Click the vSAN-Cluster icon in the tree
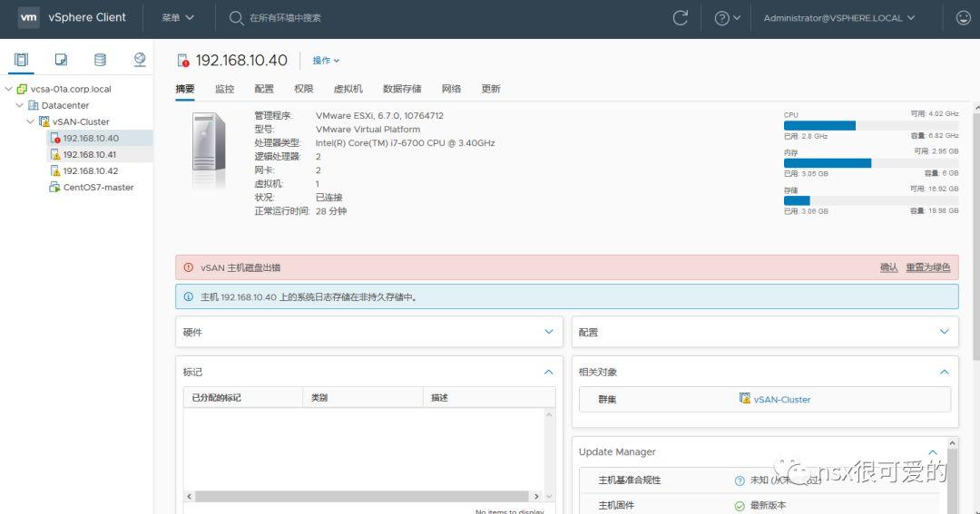Viewport: 980px width, 514px height. [44, 121]
